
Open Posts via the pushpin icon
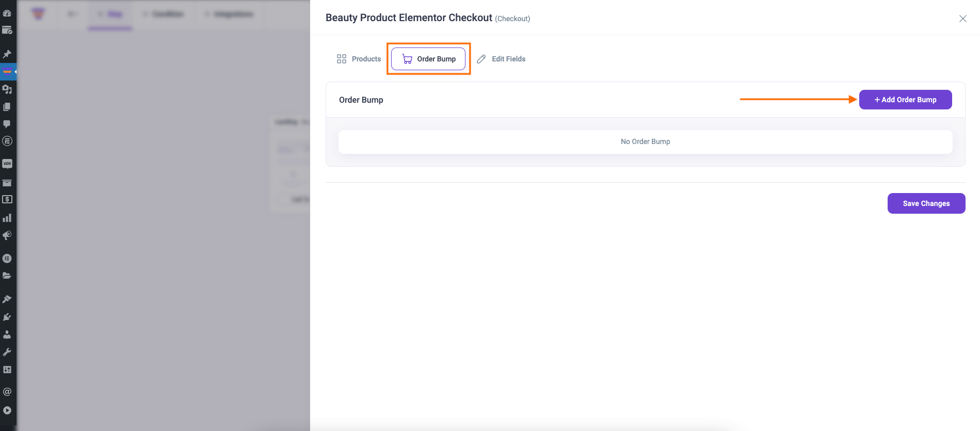click(7, 54)
